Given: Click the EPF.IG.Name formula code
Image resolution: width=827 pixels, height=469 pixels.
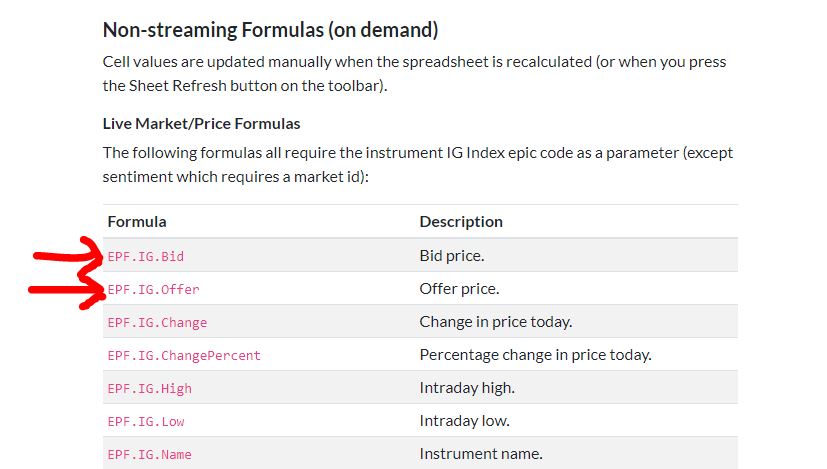Looking at the screenshot, I should pyautogui.click(x=150, y=454).
